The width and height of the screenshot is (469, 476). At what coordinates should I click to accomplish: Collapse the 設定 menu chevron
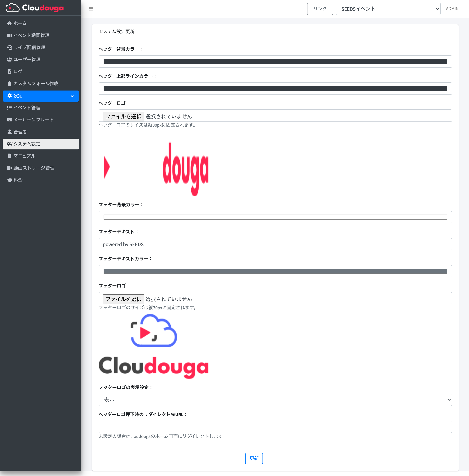[72, 96]
